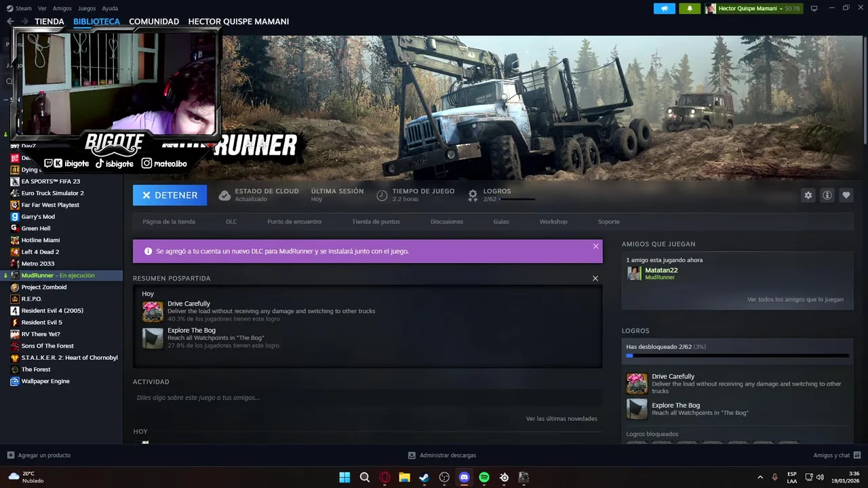This screenshot has width=868, height=488.
Task: Click the LOGROS 2/62 progress bar in header
Action: click(x=517, y=199)
